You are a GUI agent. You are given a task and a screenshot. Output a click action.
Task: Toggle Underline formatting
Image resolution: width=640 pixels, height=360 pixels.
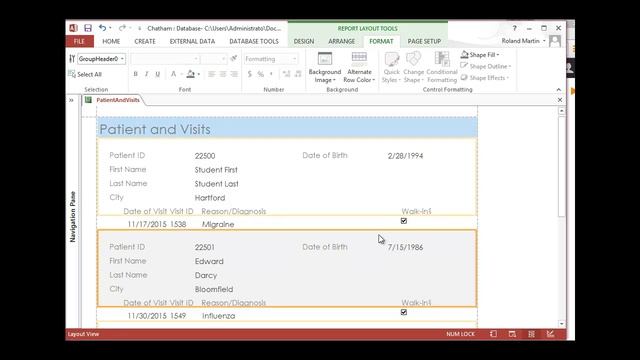pos(158,74)
